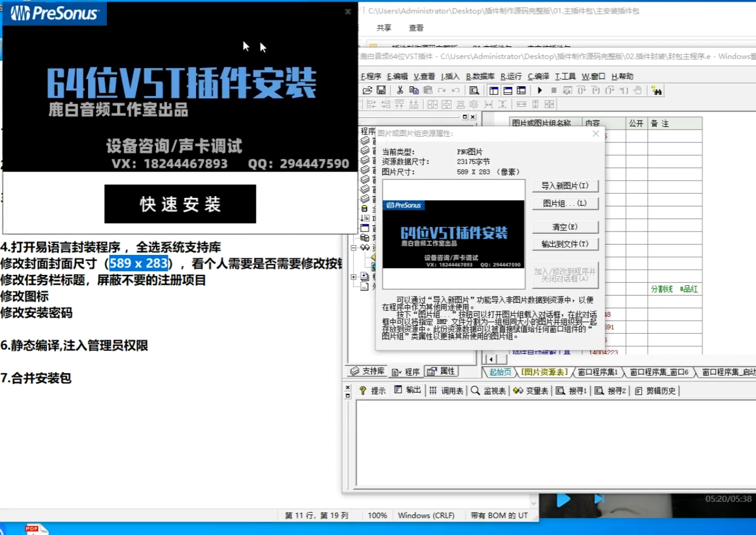Open the W.窗口 menu
Viewport: 756px width, 535px height.
(x=594, y=77)
